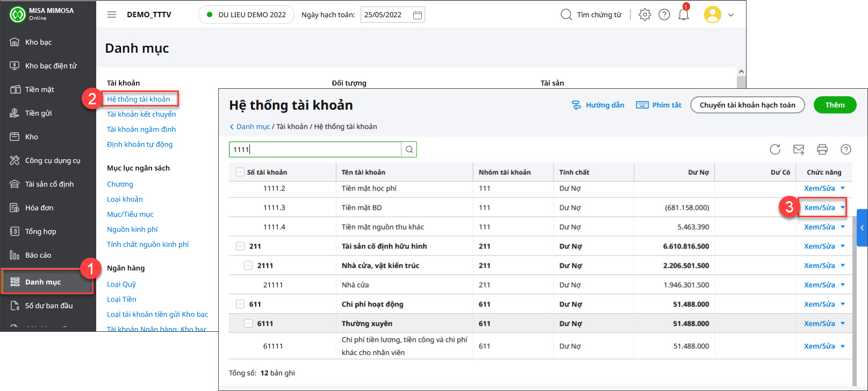Click Tài khoản ngầm định link
Screen dimensions: 868x391
tap(141, 129)
